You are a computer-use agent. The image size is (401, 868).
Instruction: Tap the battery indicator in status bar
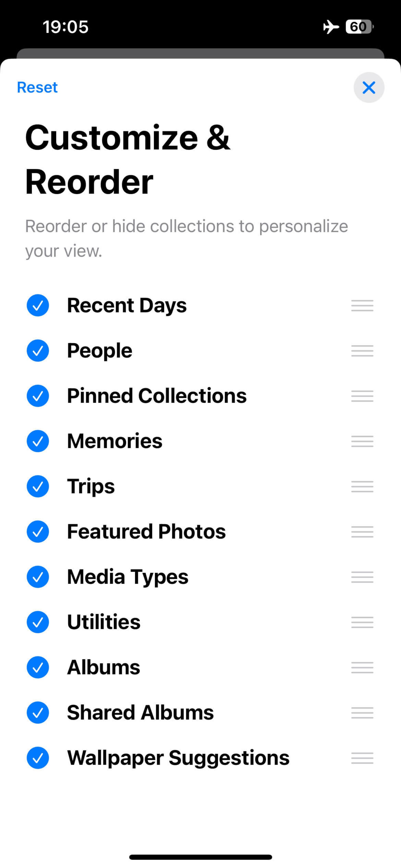pyautogui.click(x=359, y=27)
